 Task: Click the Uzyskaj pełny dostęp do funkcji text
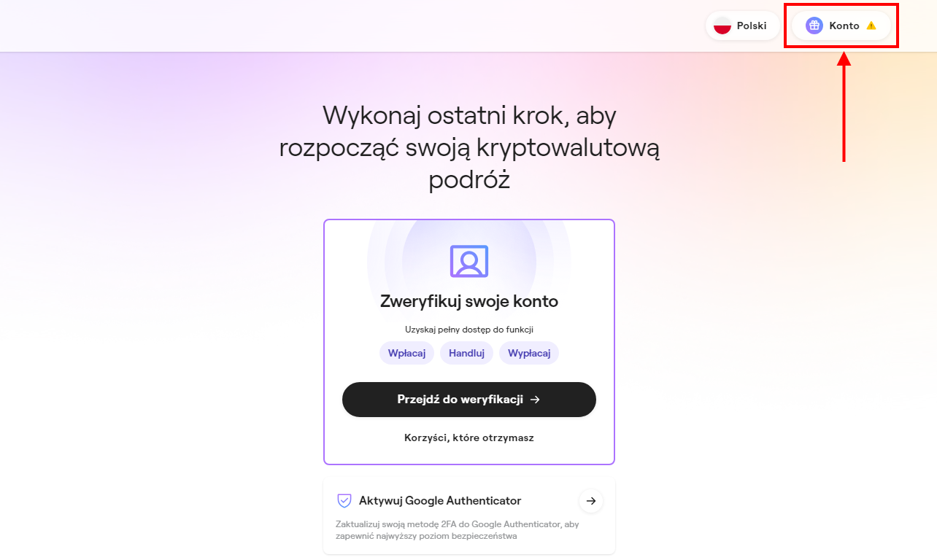click(x=469, y=330)
